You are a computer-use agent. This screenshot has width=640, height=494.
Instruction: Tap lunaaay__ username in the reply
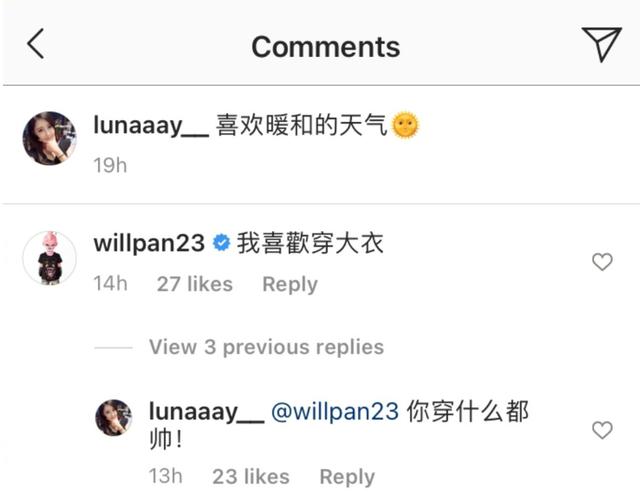coord(207,411)
